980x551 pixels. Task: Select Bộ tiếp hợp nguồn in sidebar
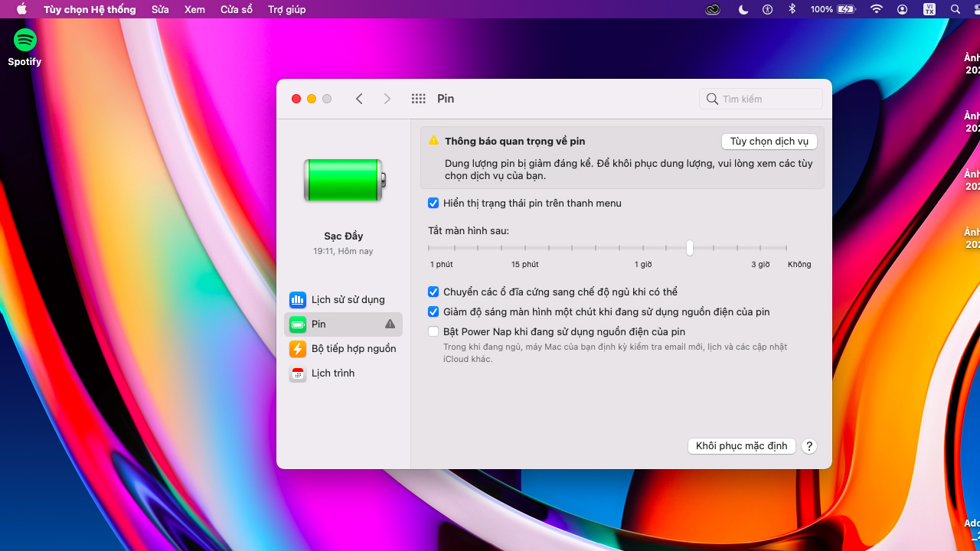point(343,349)
